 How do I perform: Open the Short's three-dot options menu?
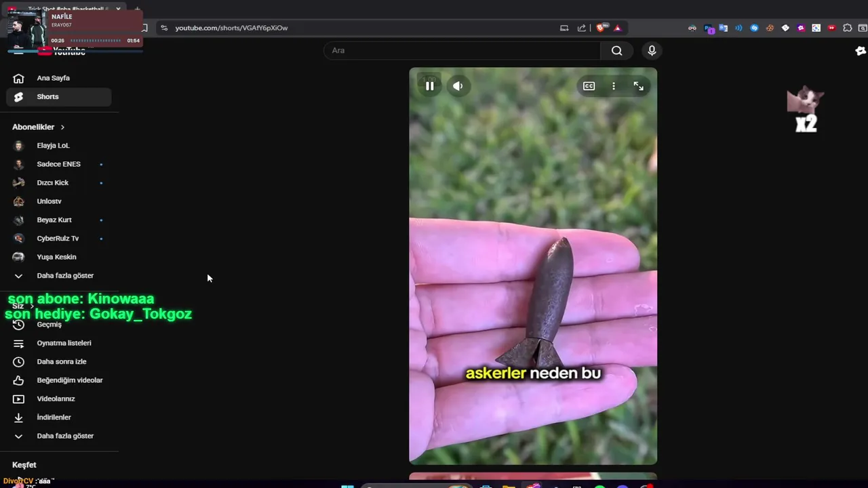(x=614, y=86)
